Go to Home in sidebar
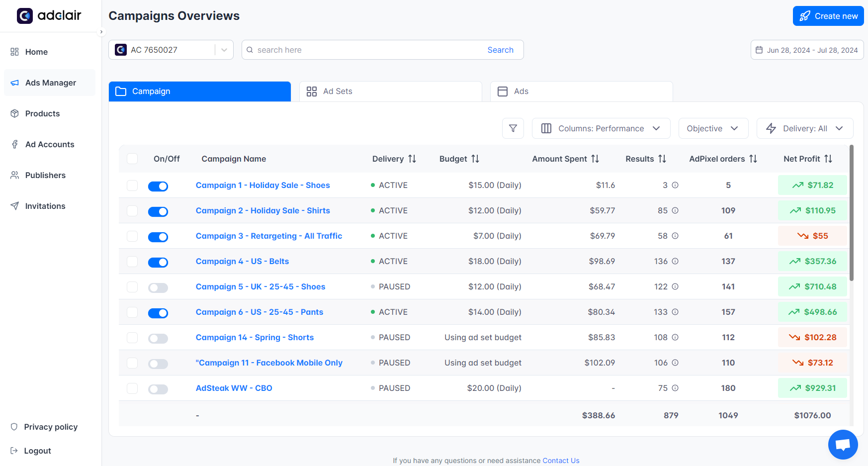The height and width of the screenshot is (466, 868). (50, 52)
